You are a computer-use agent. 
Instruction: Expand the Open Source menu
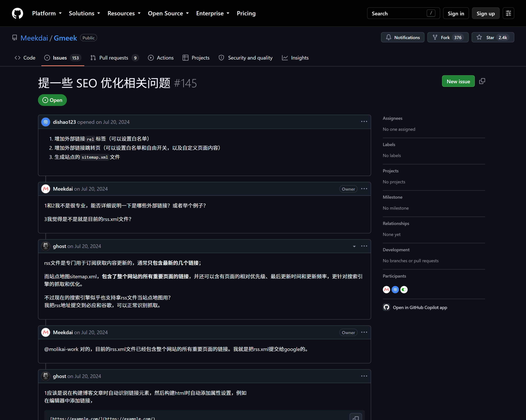click(x=168, y=13)
